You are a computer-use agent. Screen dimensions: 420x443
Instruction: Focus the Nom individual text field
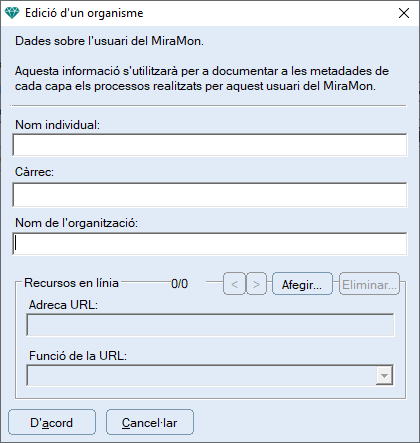pos(210,145)
